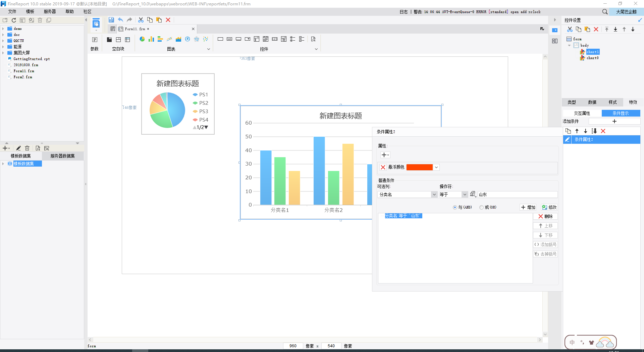Open the 模板 menu
This screenshot has height=352, width=644.
tap(30, 11)
